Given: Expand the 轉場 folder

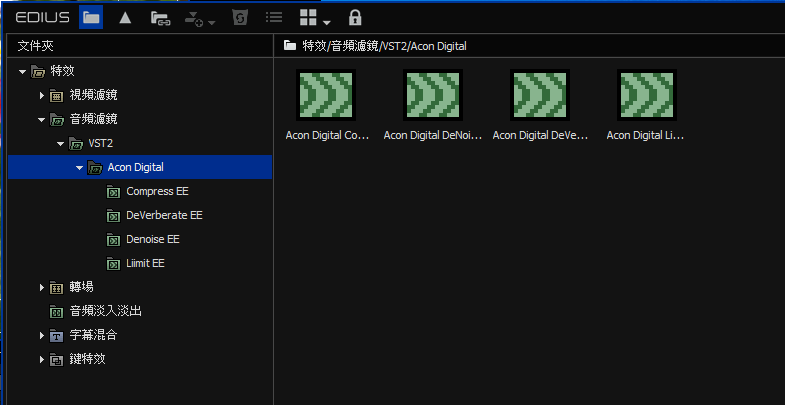Looking at the screenshot, I should [x=42, y=287].
